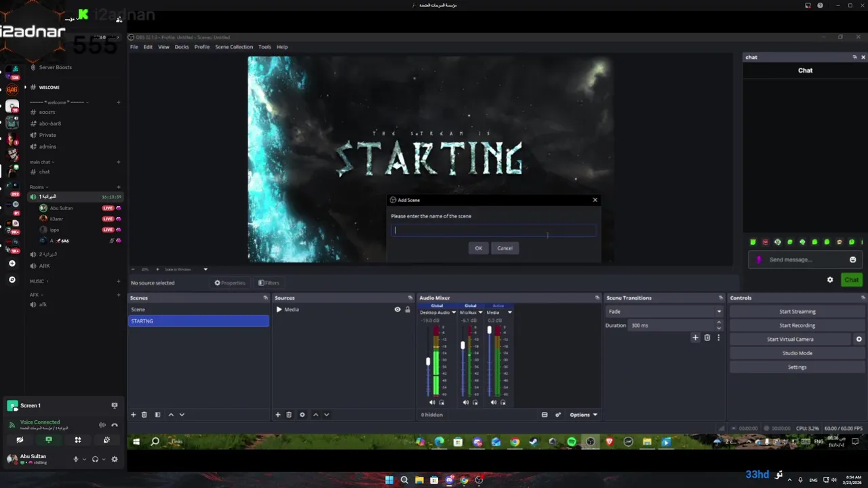Open Audio Mixer Options dropdown
The width and height of the screenshot is (868, 488).
coord(583,415)
